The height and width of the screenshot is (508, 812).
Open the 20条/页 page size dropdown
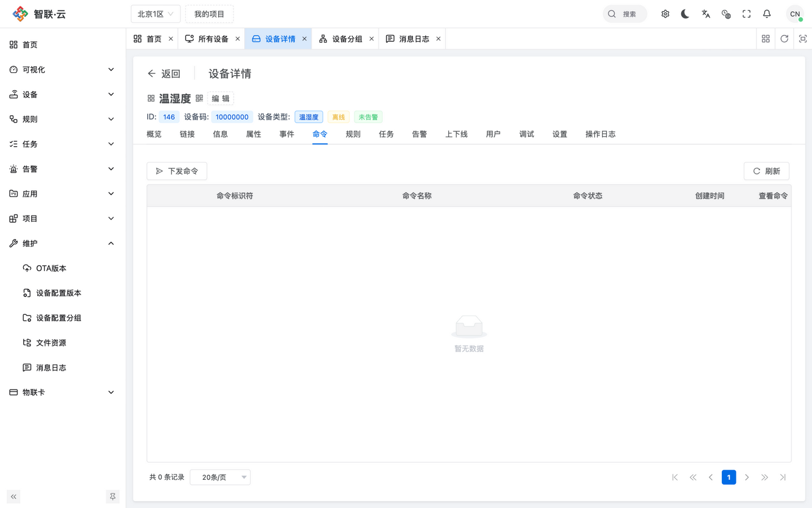click(220, 478)
